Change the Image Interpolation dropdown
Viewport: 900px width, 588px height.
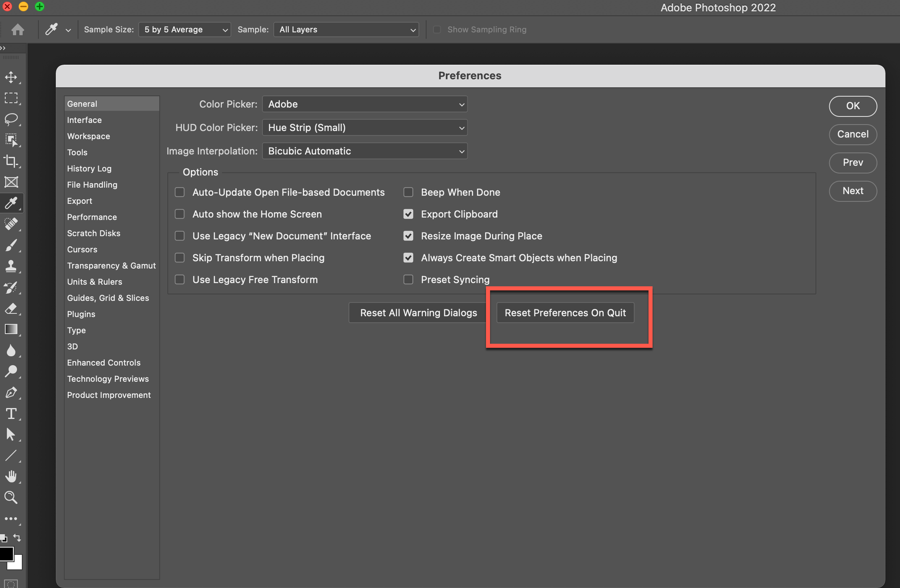(364, 151)
